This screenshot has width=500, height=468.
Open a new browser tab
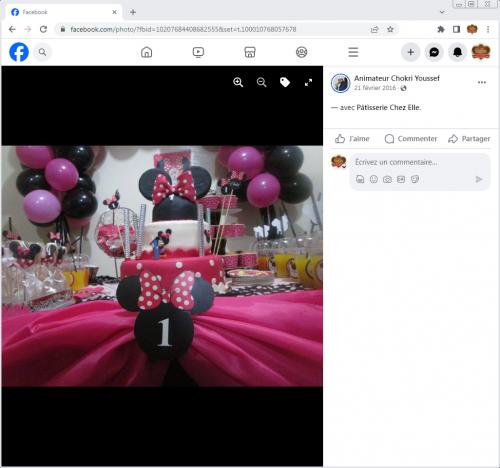tap(133, 12)
